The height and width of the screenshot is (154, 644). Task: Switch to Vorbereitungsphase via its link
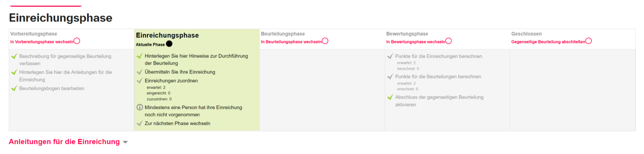(42, 42)
